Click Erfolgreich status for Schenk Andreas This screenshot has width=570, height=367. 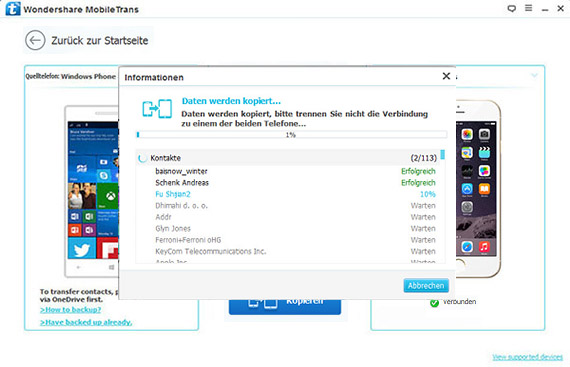point(418,183)
